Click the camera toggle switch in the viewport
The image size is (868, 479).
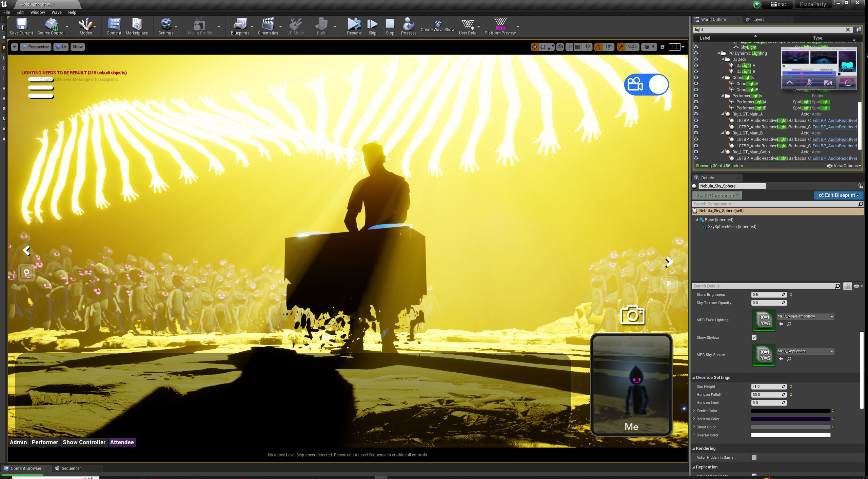coord(646,84)
